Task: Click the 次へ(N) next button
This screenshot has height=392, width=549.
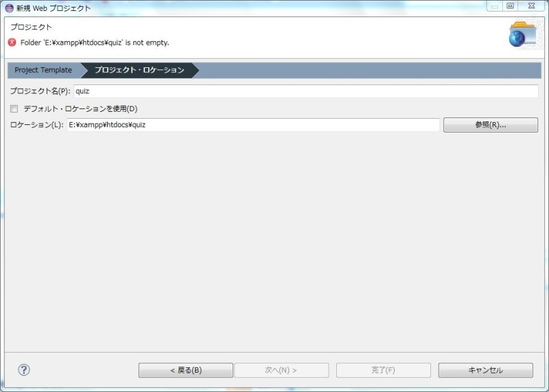Action: pos(281,370)
